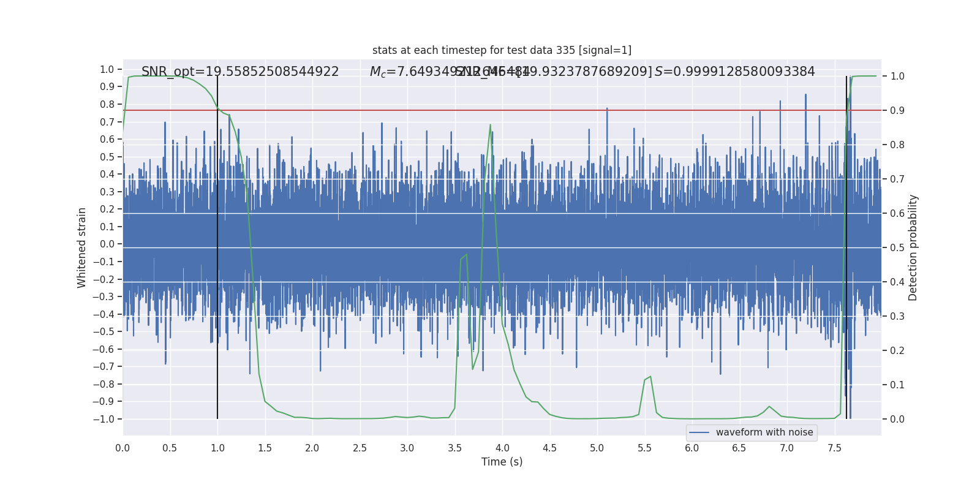Click the red horizontal threshold line at 0.9

point(502,110)
